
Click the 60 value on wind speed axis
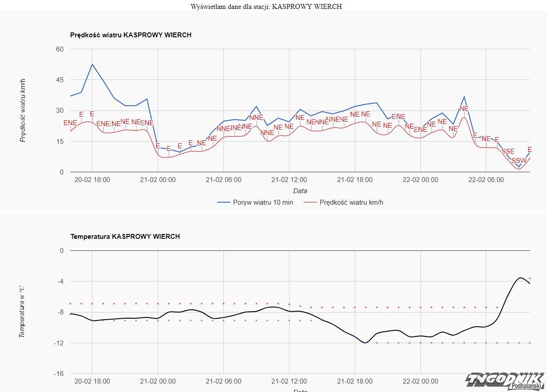[x=60, y=49]
